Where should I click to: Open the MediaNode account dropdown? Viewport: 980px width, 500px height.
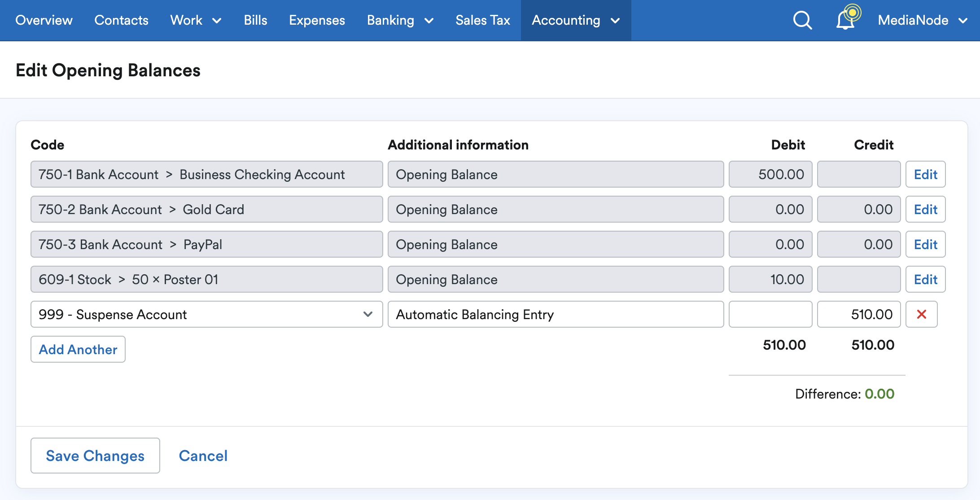click(923, 20)
